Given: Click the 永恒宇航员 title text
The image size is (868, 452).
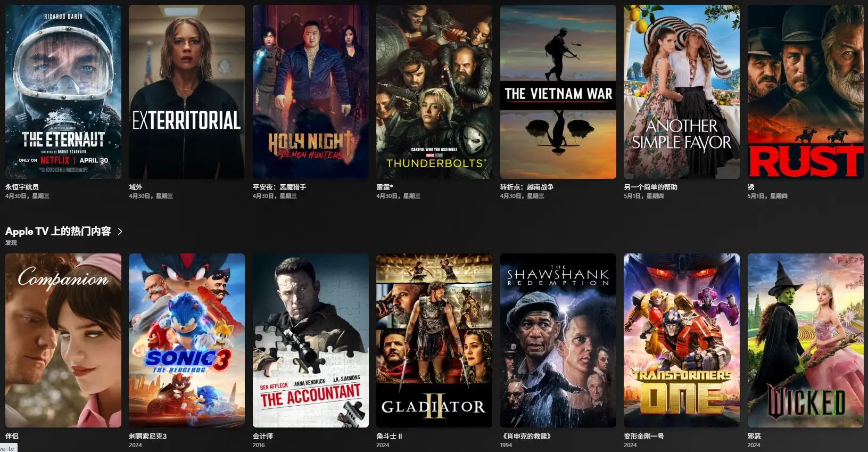Looking at the screenshot, I should (22, 187).
